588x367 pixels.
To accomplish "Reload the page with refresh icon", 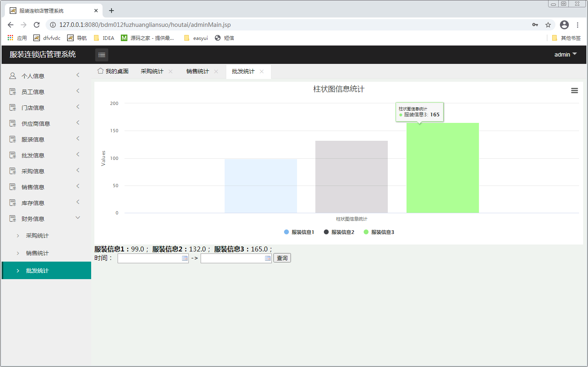I will (37, 25).
